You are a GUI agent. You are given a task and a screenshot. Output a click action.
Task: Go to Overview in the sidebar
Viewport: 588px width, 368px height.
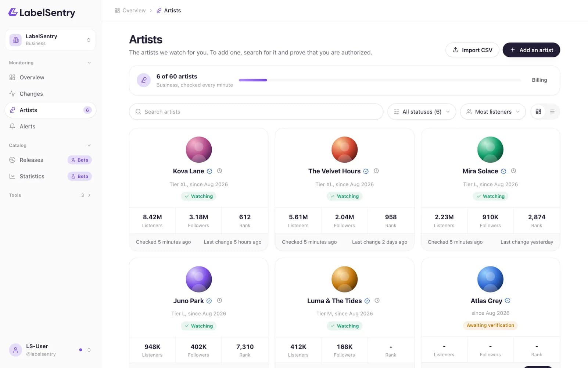(x=50, y=77)
